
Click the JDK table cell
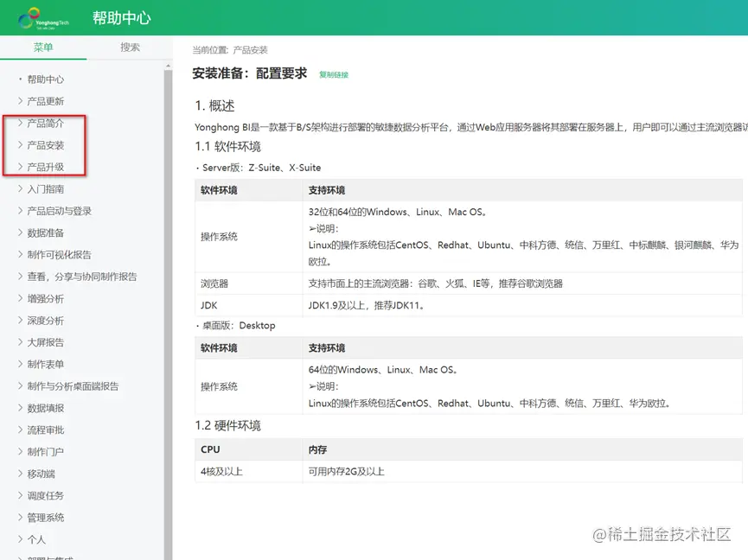[248, 306]
